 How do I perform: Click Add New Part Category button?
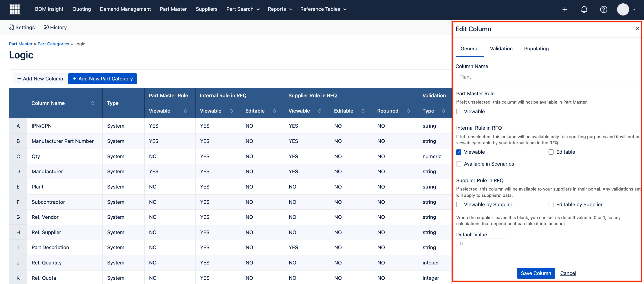pos(102,79)
